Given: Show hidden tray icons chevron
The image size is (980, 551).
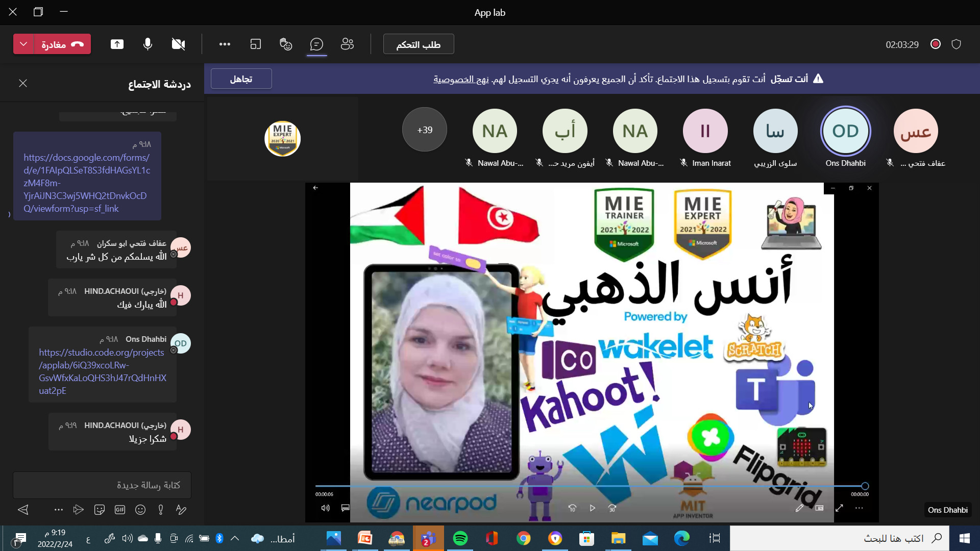Looking at the screenshot, I should pyautogui.click(x=235, y=538).
